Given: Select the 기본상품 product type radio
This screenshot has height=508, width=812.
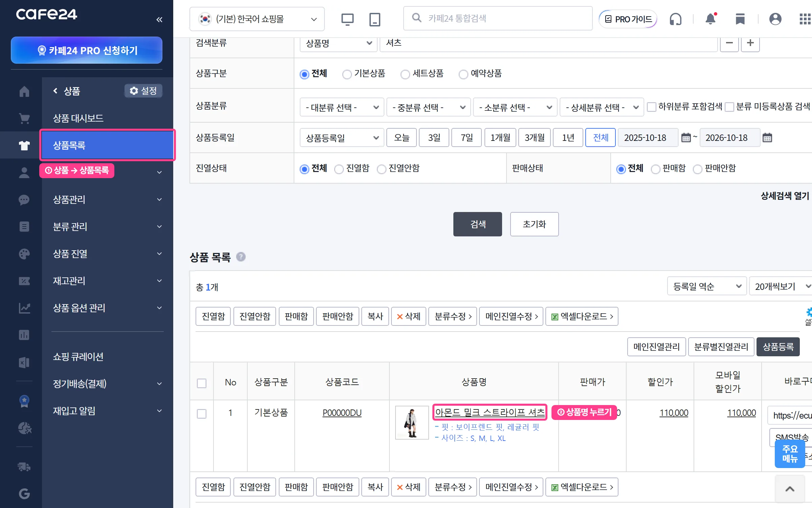Looking at the screenshot, I should 347,74.
